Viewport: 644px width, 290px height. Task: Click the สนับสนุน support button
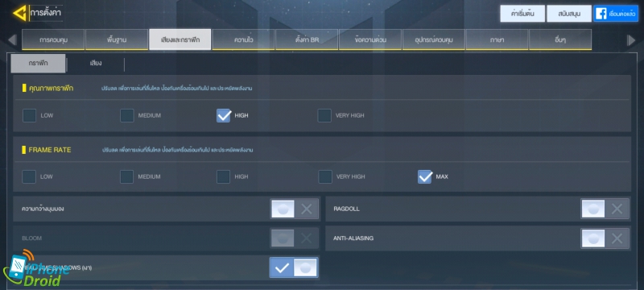point(569,14)
